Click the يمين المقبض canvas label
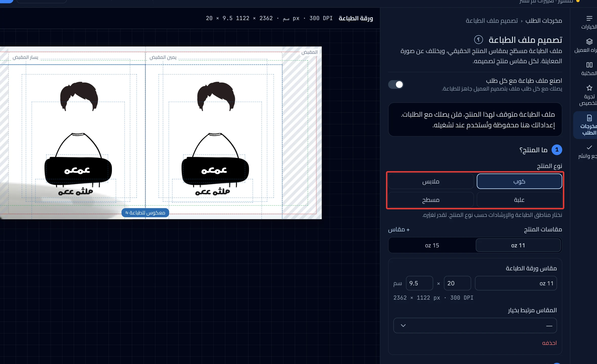597x364 pixels. (x=163, y=57)
